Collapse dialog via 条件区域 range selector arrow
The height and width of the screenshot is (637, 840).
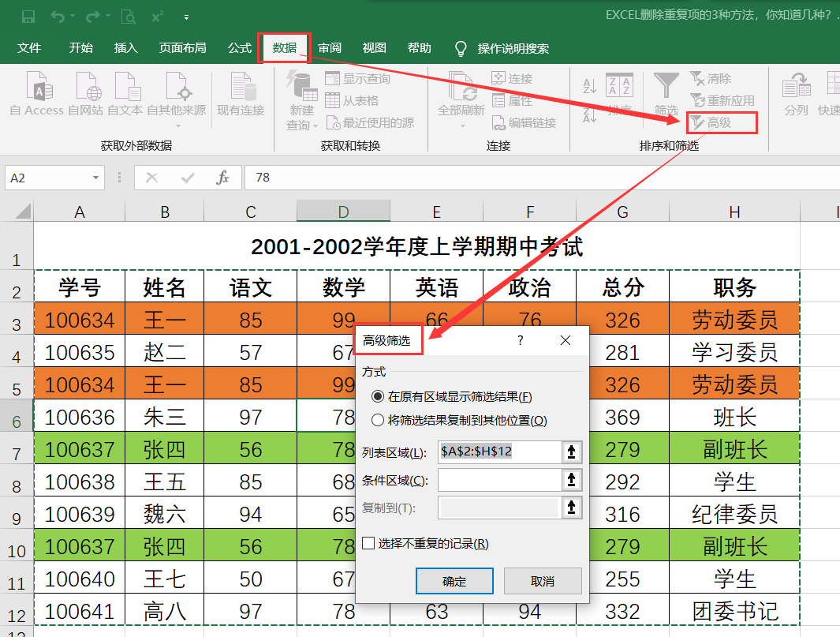[572, 480]
